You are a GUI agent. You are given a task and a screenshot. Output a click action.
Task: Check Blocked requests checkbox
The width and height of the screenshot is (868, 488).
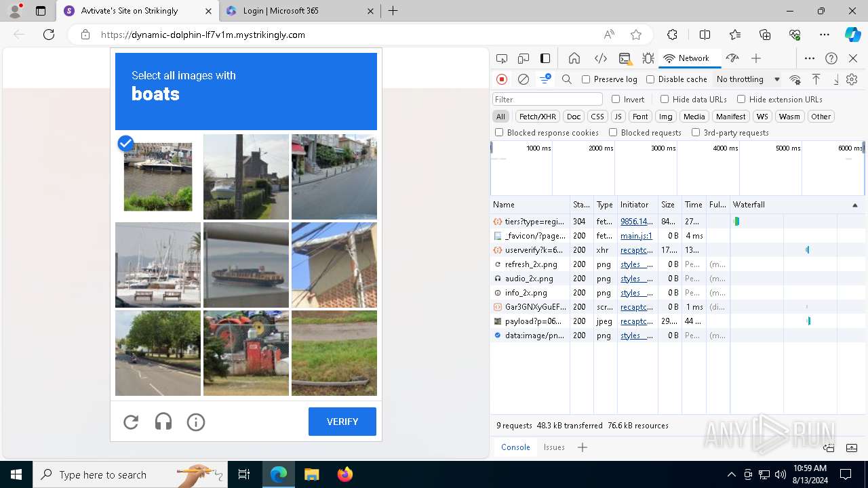pyautogui.click(x=613, y=133)
